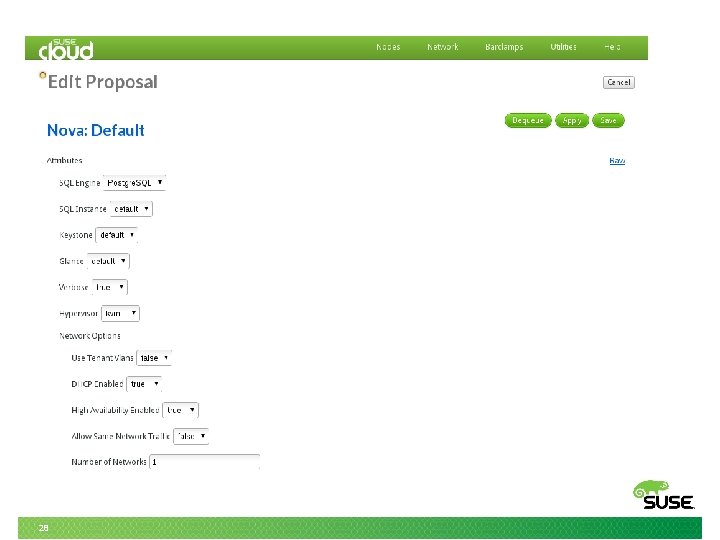This screenshot has width=720, height=540.
Task: Click the Attributes label
Action: click(x=64, y=160)
